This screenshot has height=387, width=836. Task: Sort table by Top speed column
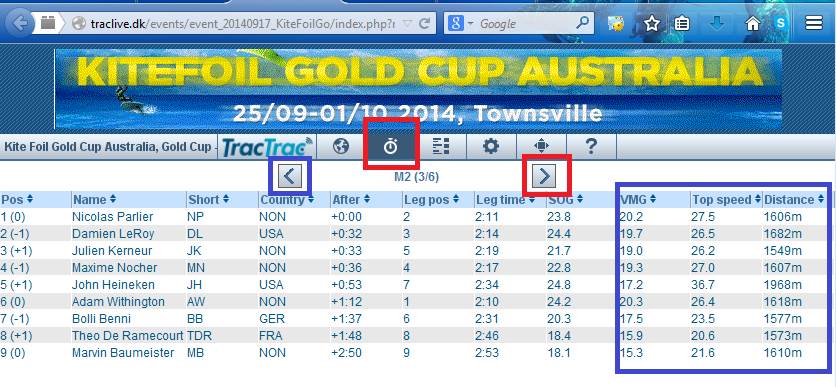tap(727, 199)
